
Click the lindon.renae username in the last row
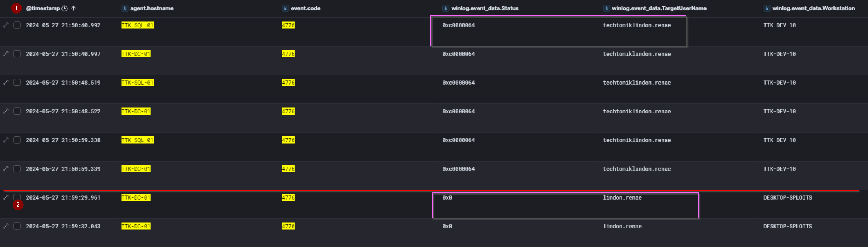pos(622,226)
